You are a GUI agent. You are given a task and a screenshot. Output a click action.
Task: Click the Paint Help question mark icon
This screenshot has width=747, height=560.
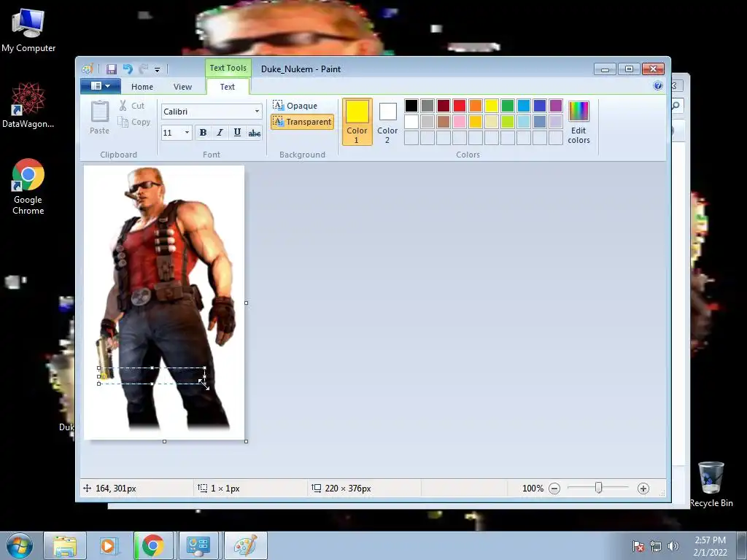(x=658, y=86)
